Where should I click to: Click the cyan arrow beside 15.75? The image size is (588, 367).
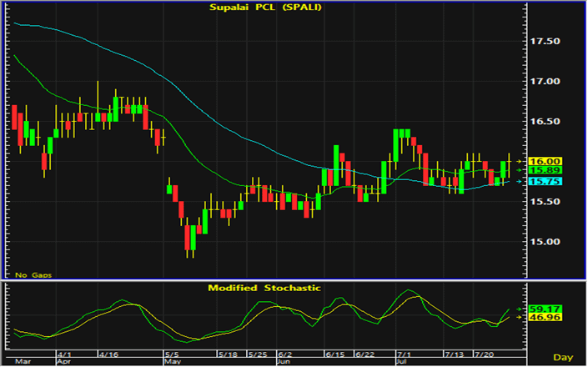pyautogui.click(x=519, y=182)
